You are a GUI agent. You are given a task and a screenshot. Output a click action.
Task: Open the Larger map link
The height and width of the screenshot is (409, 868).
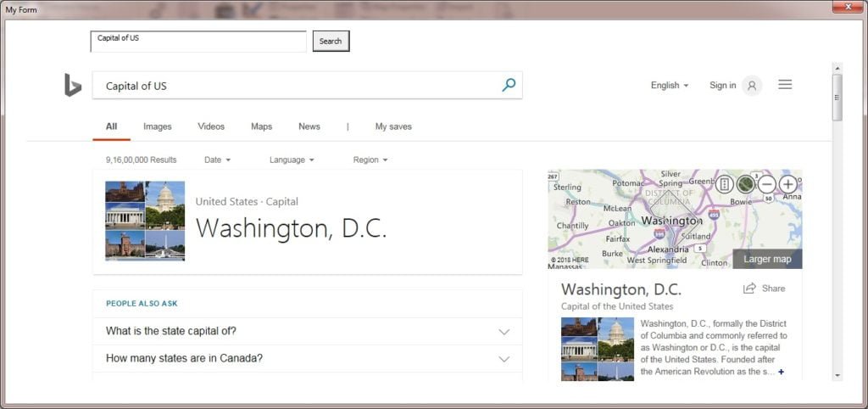[x=767, y=259]
